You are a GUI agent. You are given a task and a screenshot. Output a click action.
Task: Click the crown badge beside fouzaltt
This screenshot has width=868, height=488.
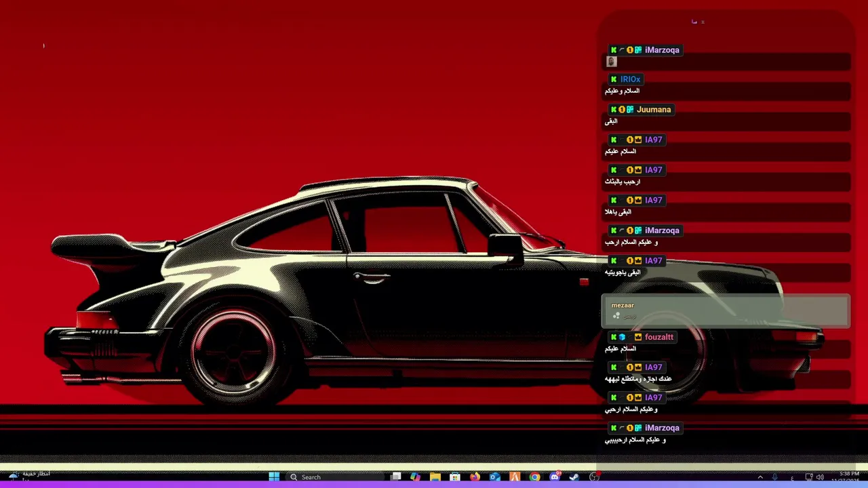click(638, 337)
